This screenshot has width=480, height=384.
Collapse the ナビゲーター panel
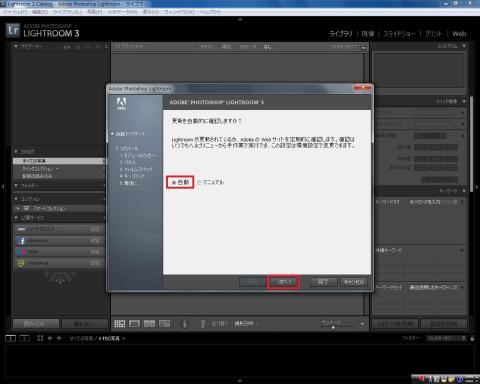16,46
